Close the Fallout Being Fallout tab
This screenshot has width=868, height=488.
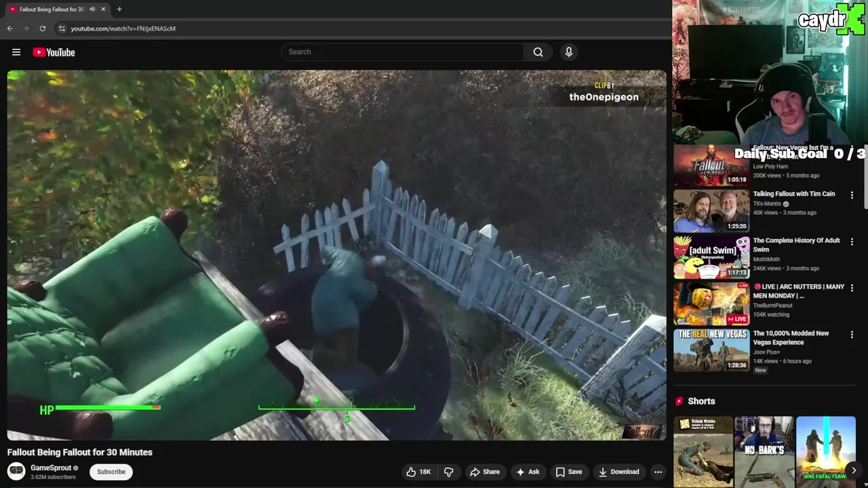coord(103,9)
